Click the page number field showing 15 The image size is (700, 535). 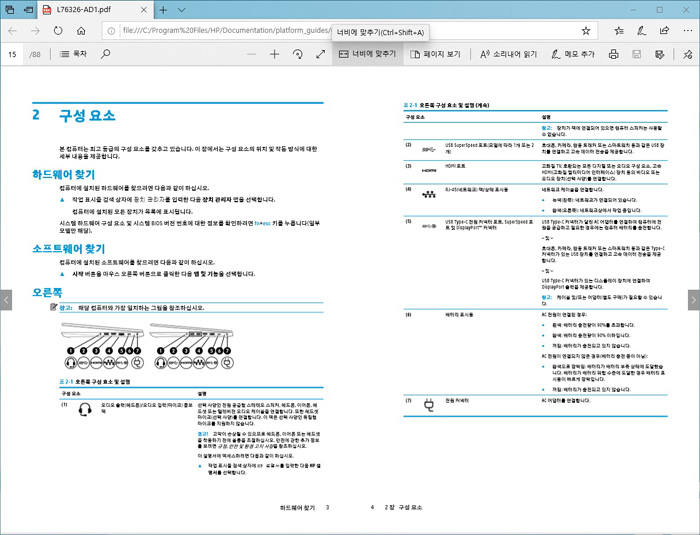click(13, 54)
